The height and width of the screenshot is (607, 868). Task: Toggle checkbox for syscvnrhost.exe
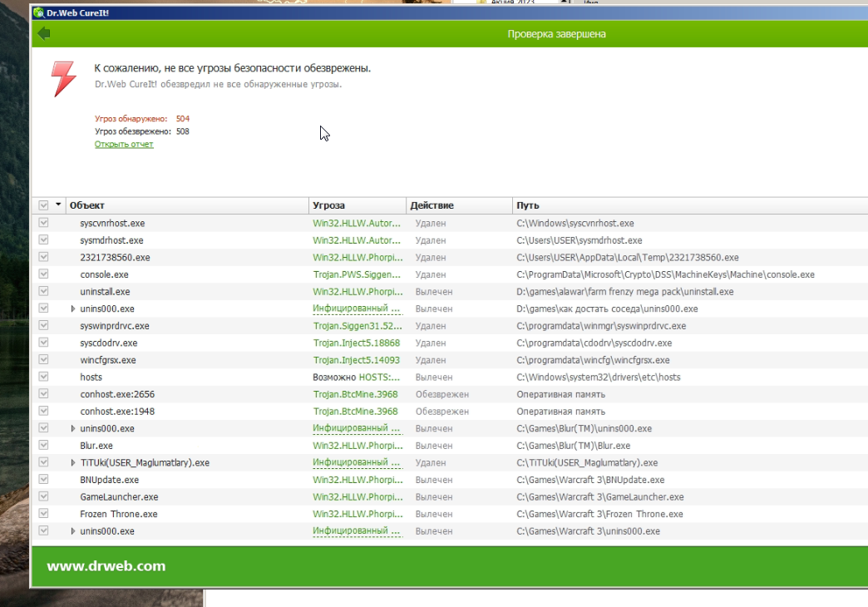43,223
